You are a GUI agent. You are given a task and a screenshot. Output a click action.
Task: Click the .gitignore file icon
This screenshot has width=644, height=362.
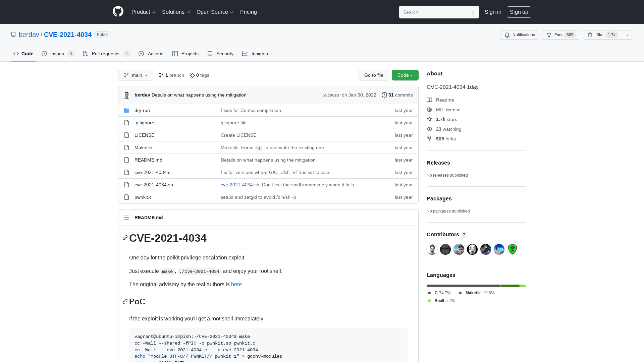click(126, 123)
